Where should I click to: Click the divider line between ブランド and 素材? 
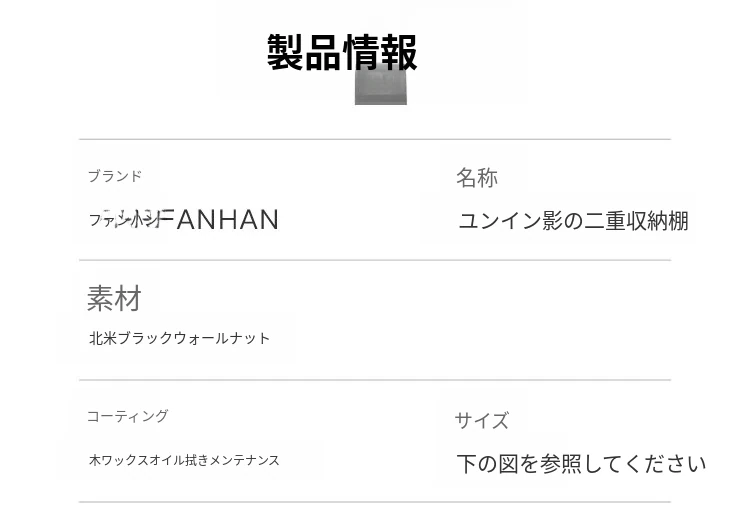[374, 260]
